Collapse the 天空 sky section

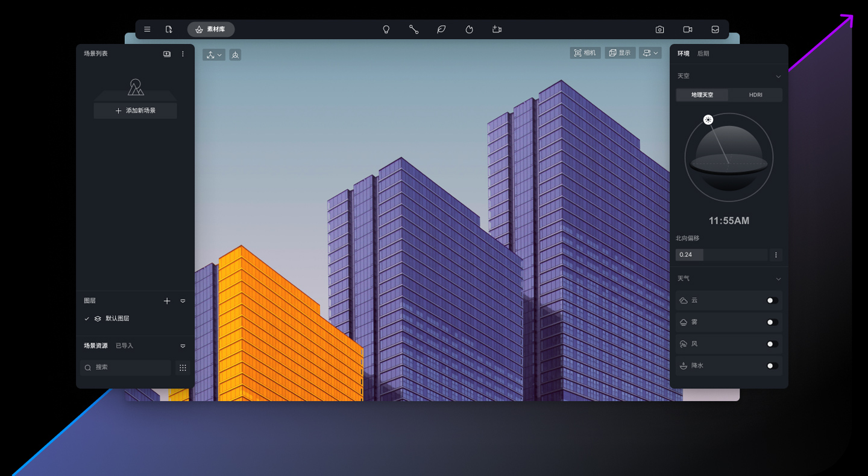click(x=778, y=77)
